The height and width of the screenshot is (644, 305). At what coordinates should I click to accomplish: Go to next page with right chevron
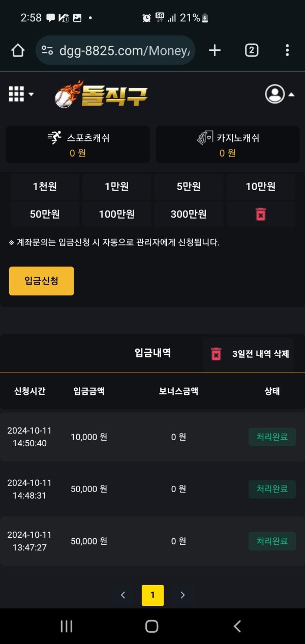(182, 595)
